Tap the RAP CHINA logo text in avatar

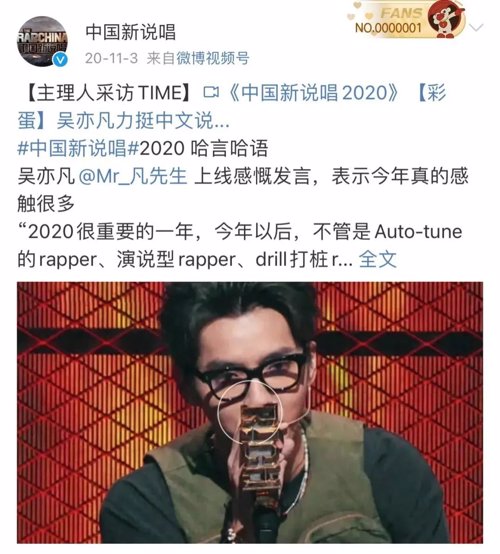point(42,38)
